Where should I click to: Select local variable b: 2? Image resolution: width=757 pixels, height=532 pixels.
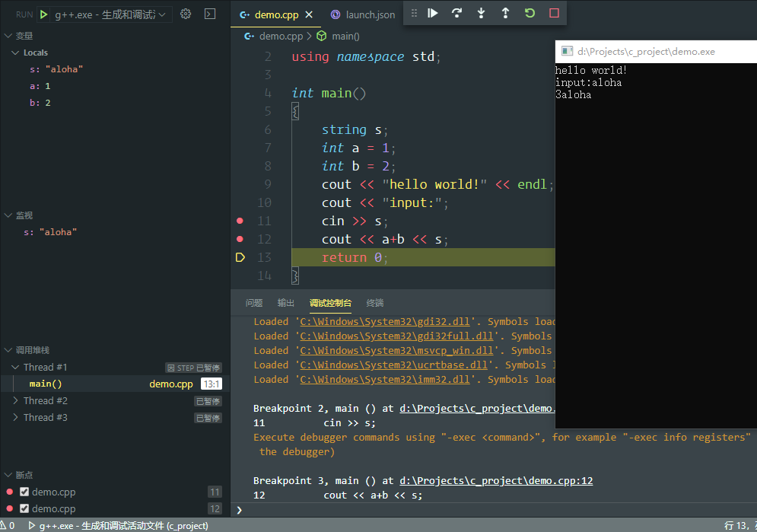coord(40,103)
